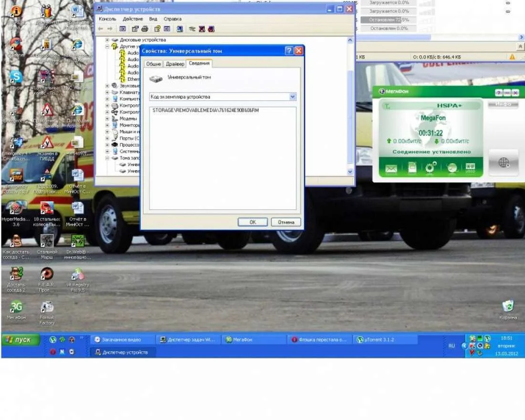Viewport: 525px width, 420px height.
Task: Expand Клавиатуры tree node
Action: (107, 92)
